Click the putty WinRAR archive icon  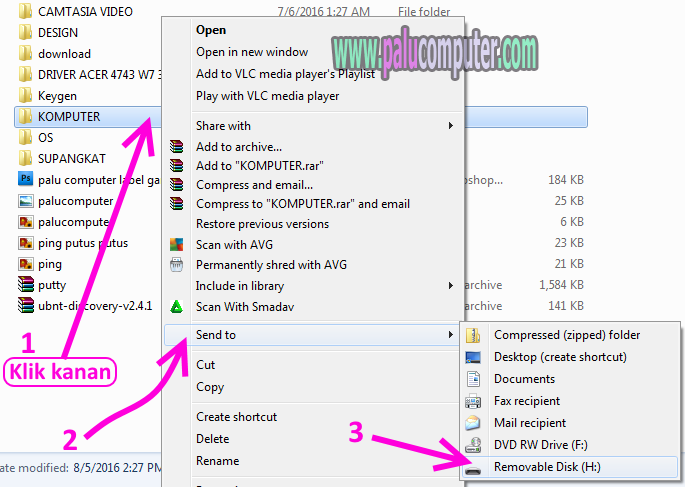26,284
